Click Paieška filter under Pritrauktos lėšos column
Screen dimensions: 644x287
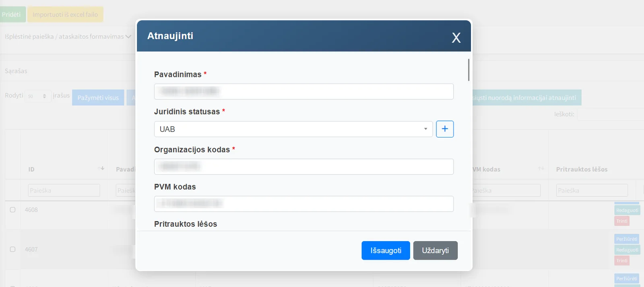[x=591, y=191]
